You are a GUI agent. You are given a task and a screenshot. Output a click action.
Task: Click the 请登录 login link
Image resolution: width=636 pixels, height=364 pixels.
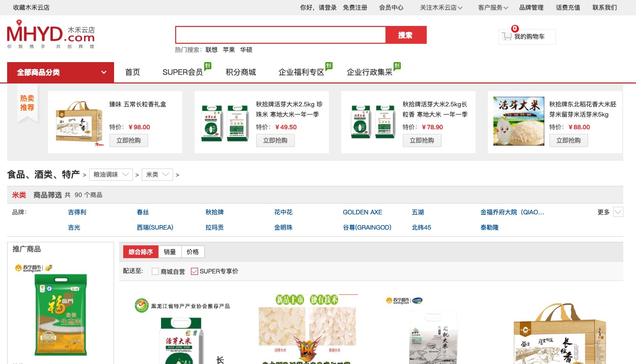(x=327, y=8)
